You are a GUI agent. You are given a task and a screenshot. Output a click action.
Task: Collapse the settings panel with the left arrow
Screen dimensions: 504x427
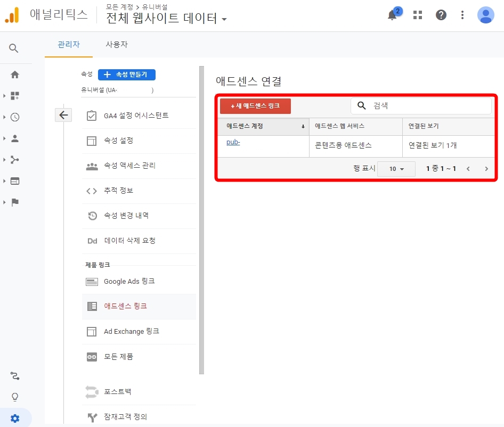click(63, 114)
